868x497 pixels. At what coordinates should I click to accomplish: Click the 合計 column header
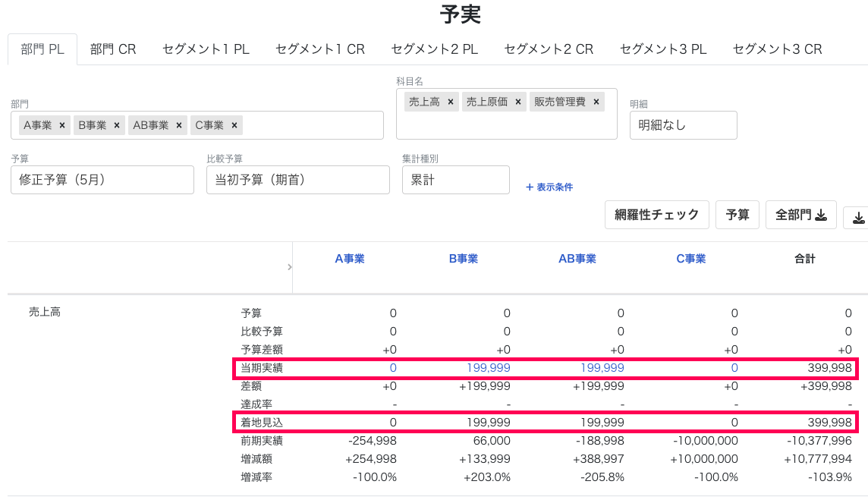pos(805,259)
